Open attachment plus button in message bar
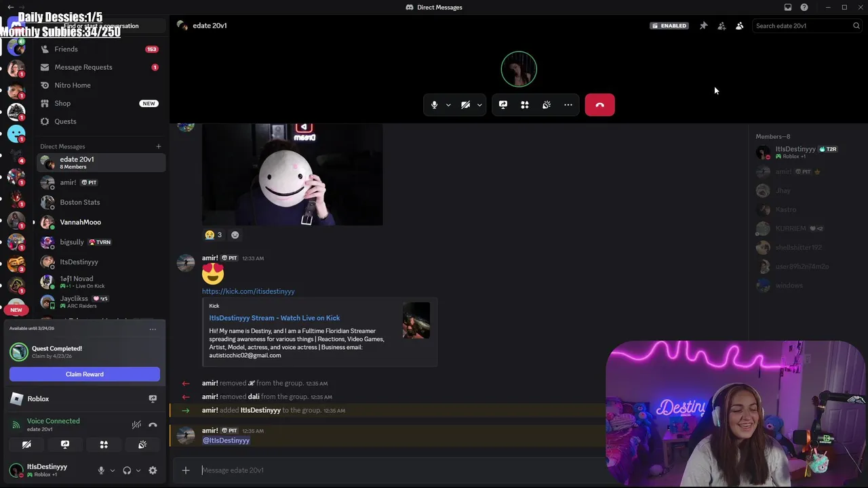Screen dimensions: 868x488 pyautogui.click(x=186, y=470)
